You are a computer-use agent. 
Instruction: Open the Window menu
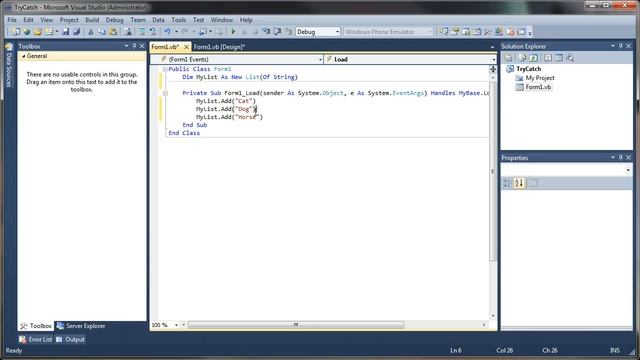(222, 20)
